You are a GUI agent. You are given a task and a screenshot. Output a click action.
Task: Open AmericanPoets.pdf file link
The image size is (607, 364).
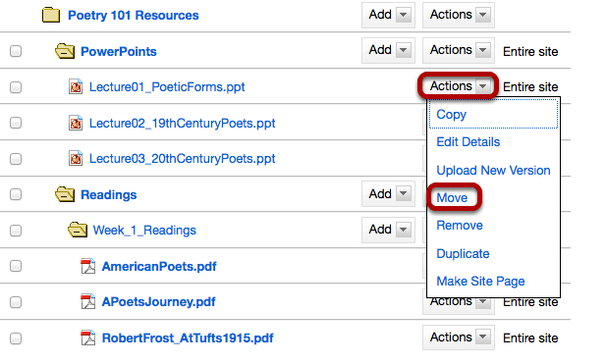[x=159, y=267]
